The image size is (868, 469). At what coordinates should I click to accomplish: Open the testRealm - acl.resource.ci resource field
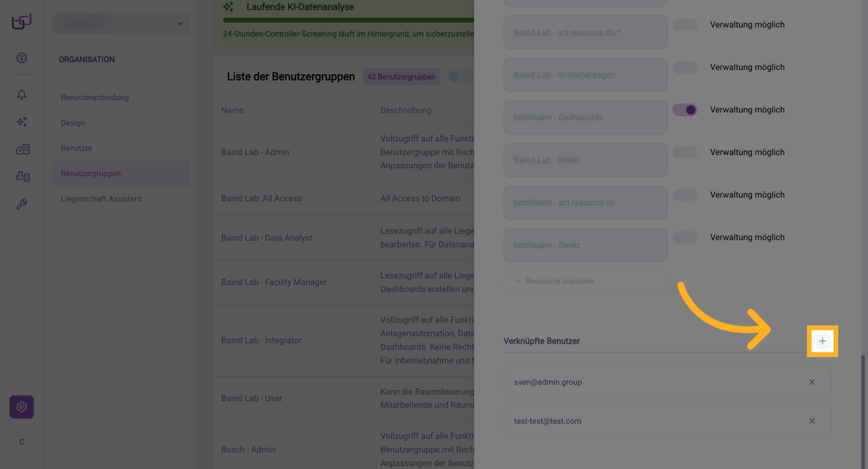(x=585, y=203)
